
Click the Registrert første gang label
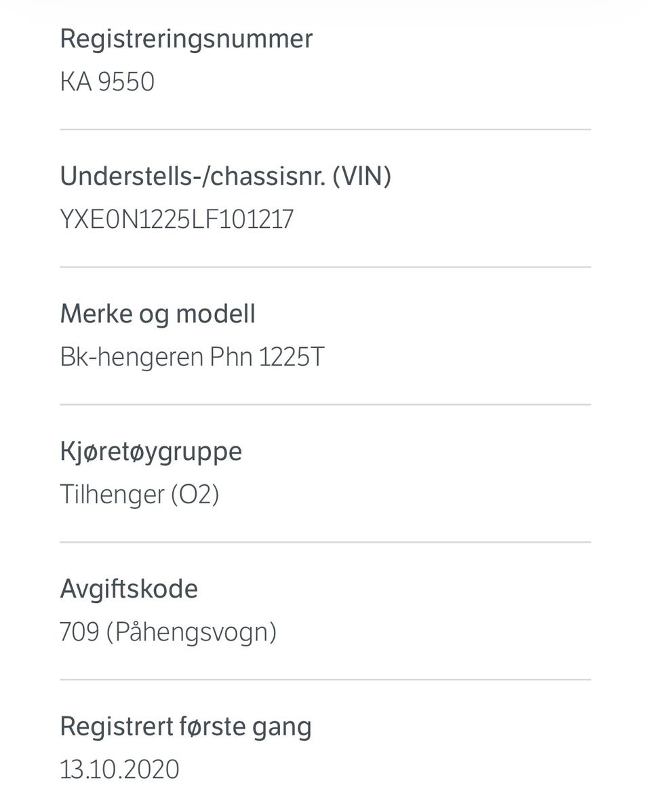[x=186, y=727]
